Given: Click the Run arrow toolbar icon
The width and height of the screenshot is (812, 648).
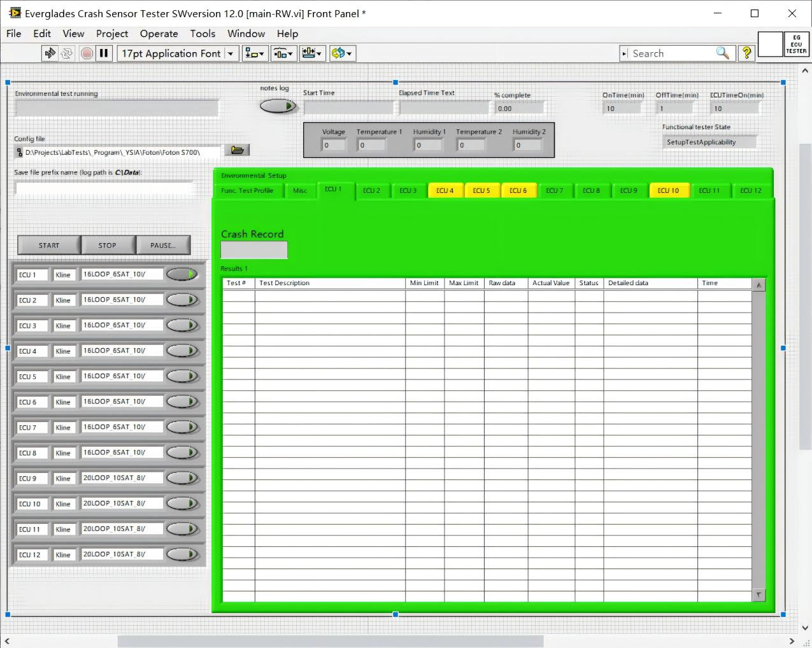Looking at the screenshot, I should click(x=50, y=53).
